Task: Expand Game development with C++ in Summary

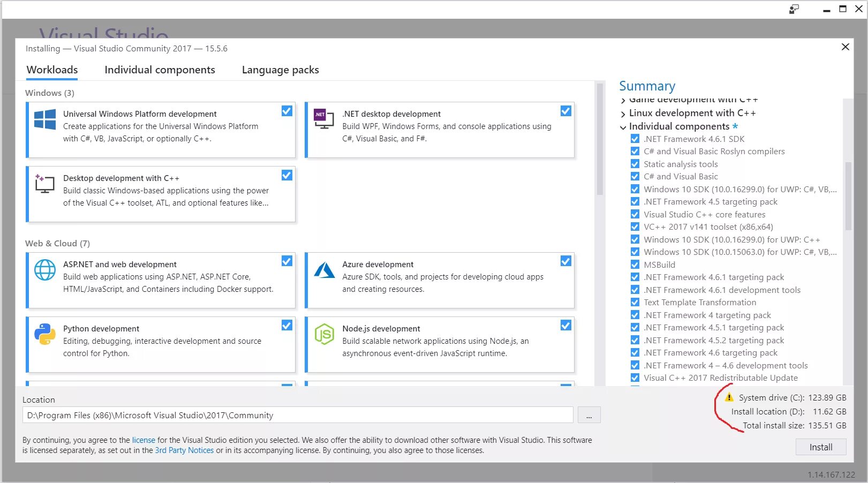Action: click(623, 101)
